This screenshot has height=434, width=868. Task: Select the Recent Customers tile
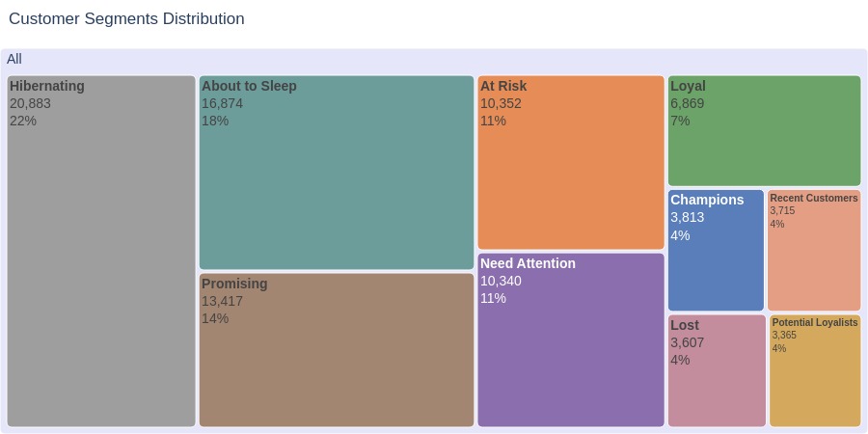(814, 250)
